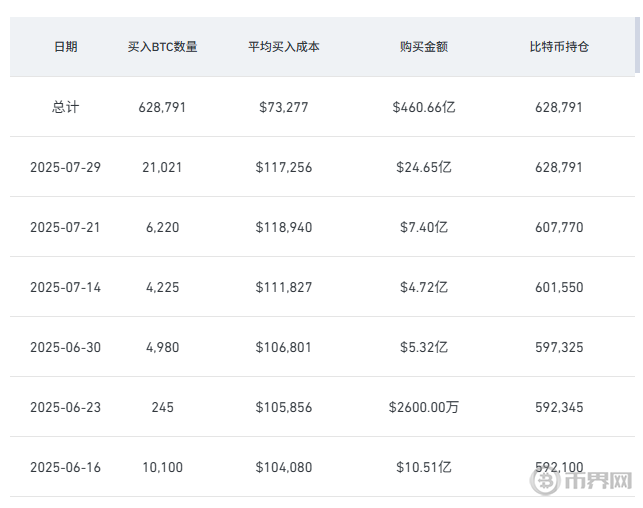This screenshot has height=508, width=643.
Task: Click the 购买金额 column header
Action: pos(424,47)
